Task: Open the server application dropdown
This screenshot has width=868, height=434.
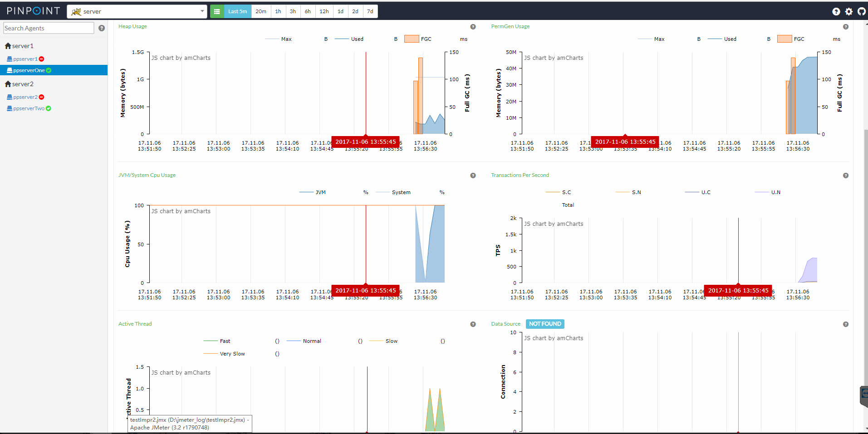Action: (x=137, y=11)
